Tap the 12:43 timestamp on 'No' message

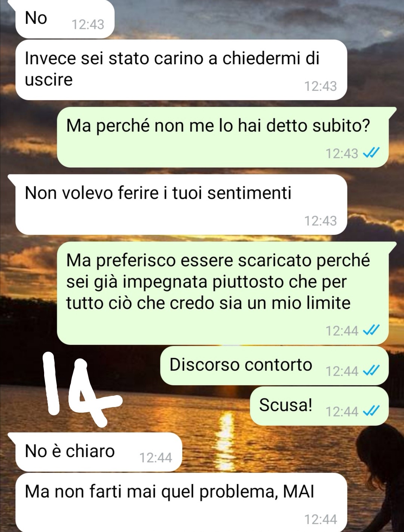coord(88,24)
